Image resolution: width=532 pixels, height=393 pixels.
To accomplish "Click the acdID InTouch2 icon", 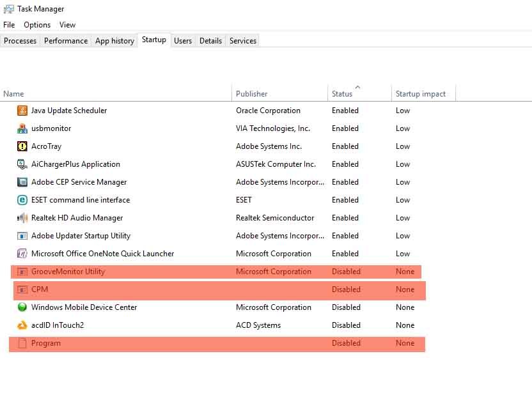I will 22,325.
